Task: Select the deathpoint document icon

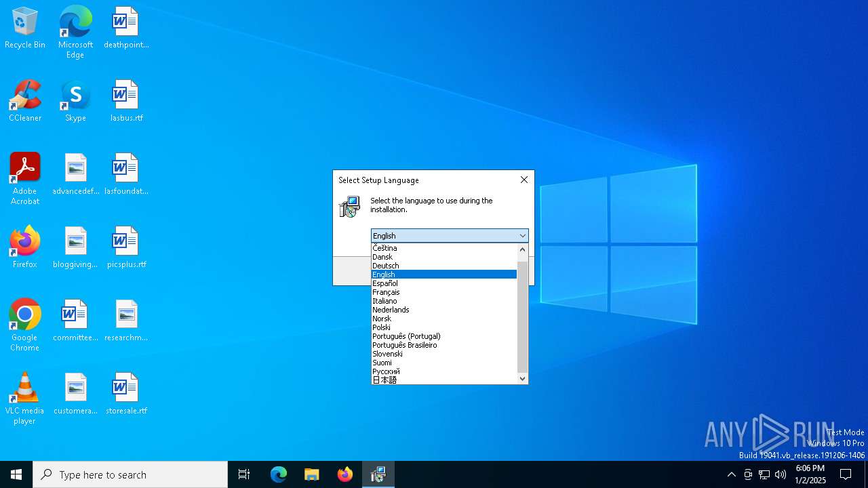Action: point(126,28)
